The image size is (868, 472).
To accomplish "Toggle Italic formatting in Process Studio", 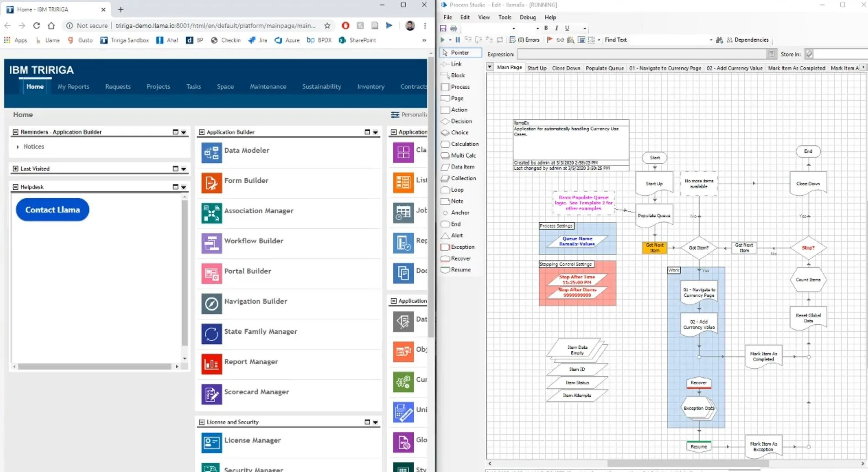I will [x=556, y=28].
